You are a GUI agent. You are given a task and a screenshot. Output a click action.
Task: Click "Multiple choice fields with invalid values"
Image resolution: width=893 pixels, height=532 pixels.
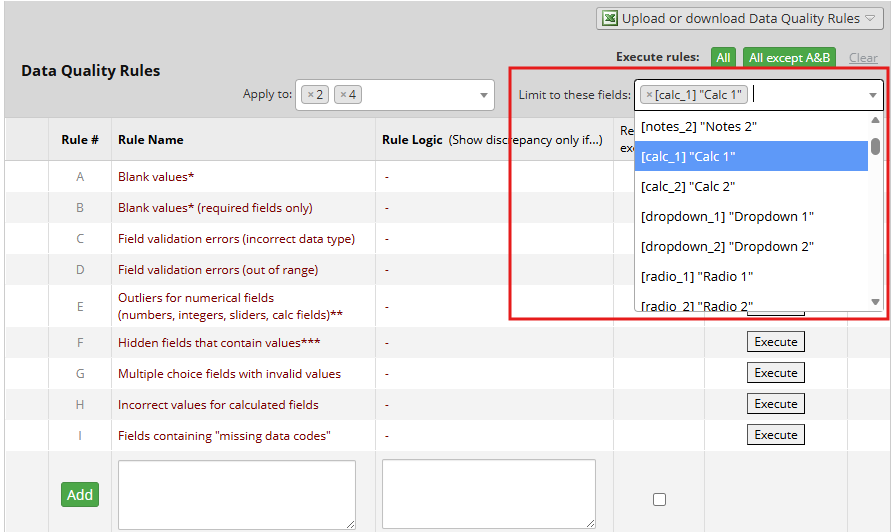click(x=230, y=374)
